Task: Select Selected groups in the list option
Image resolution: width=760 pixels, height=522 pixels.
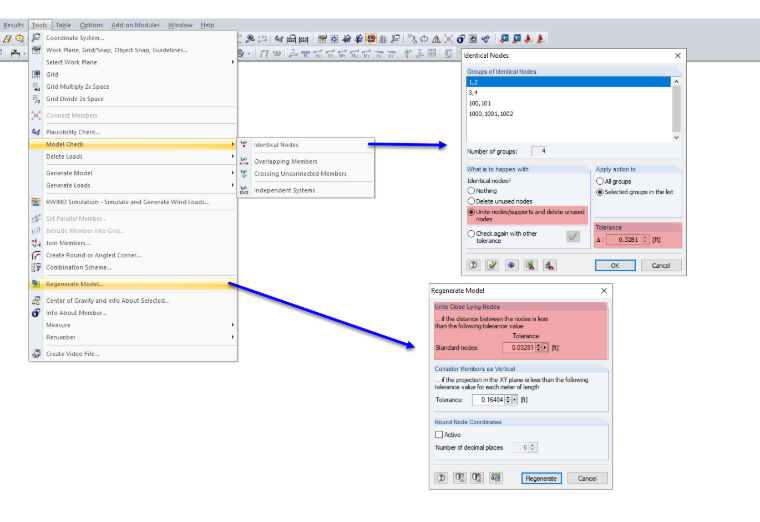Action: pos(600,192)
